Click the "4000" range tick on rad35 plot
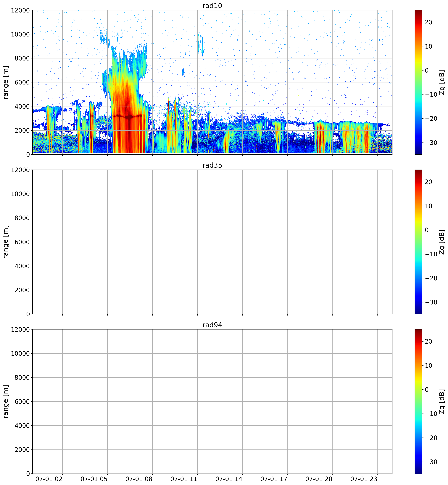The height and width of the screenshot is (485, 448). 22,266
